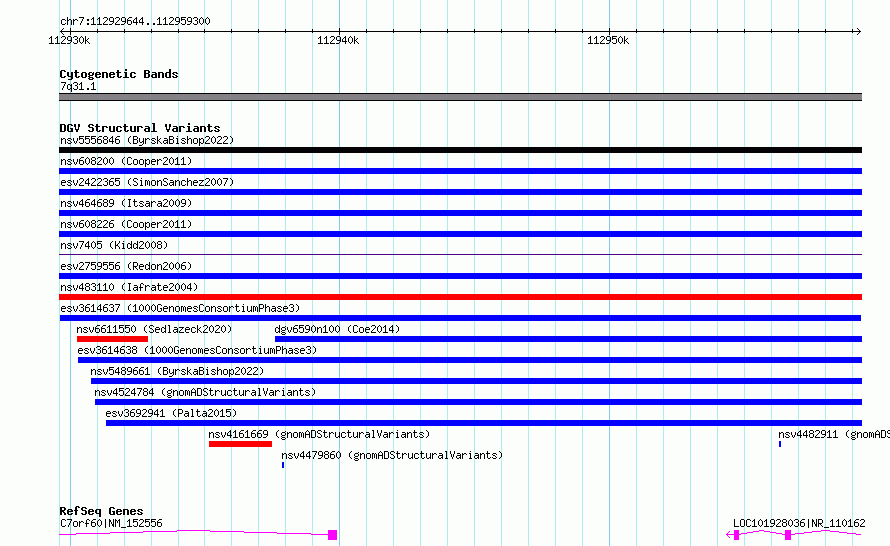Click the Cytogenetic Bands track title

119,74
